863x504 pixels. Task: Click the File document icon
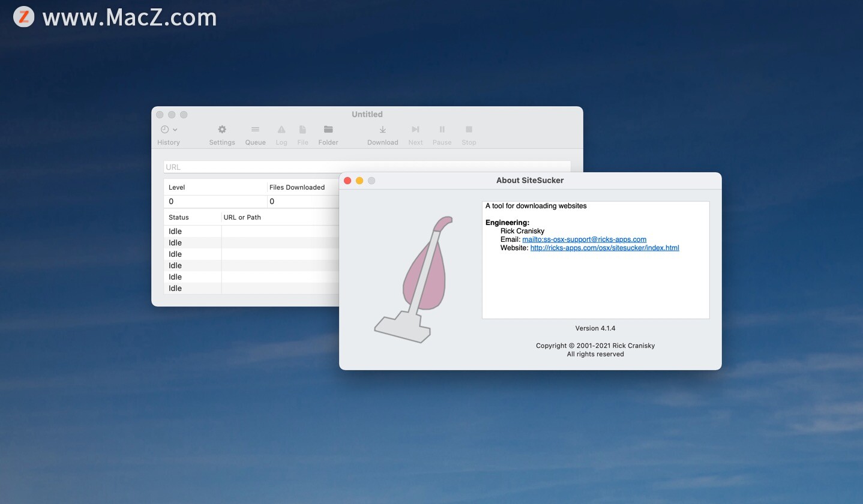pyautogui.click(x=302, y=130)
